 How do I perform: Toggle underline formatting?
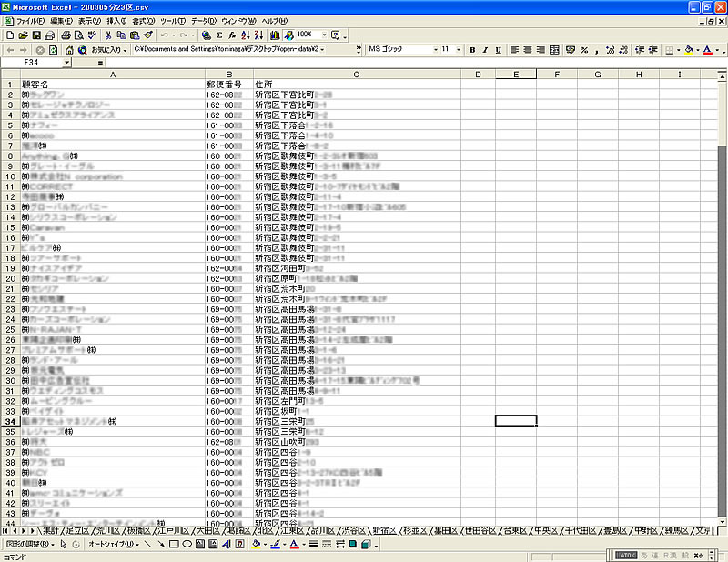(498, 49)
